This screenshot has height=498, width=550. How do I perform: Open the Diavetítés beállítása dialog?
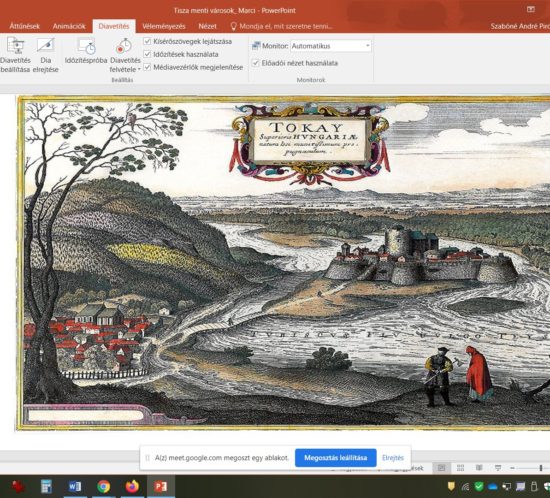(x=15, y=55)
